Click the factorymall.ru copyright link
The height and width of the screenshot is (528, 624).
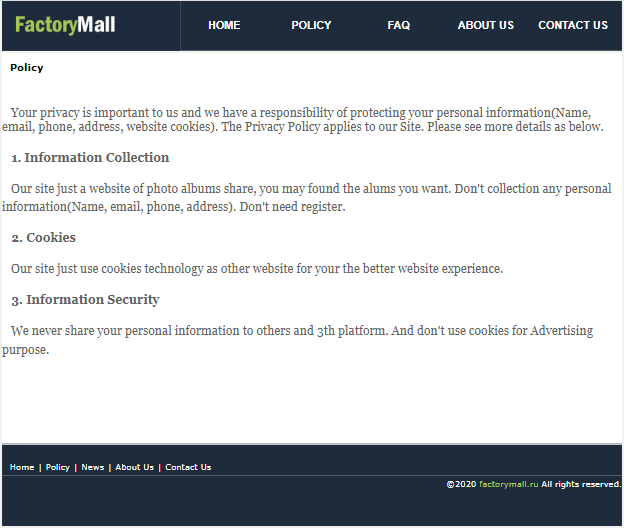coord(508,484)
